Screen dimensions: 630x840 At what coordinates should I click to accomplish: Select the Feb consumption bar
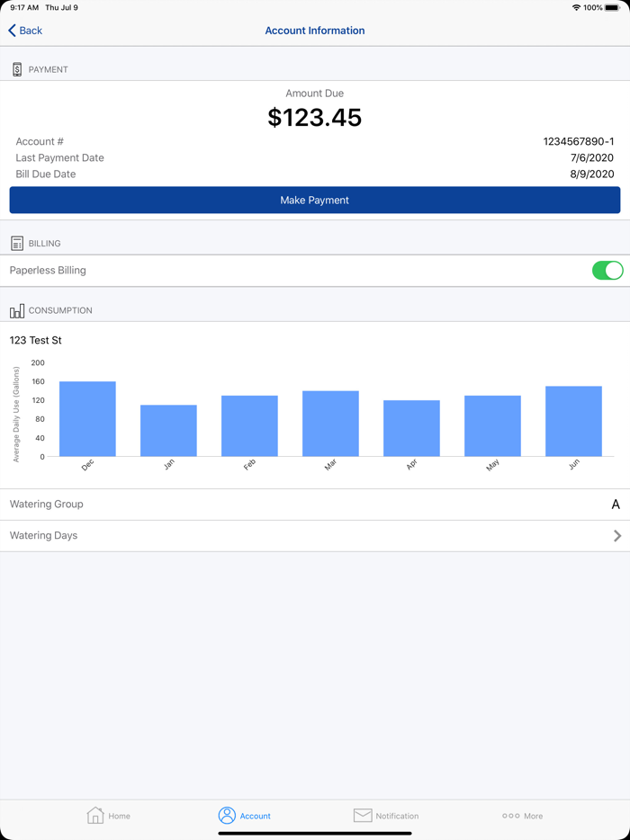pos(249,426)
